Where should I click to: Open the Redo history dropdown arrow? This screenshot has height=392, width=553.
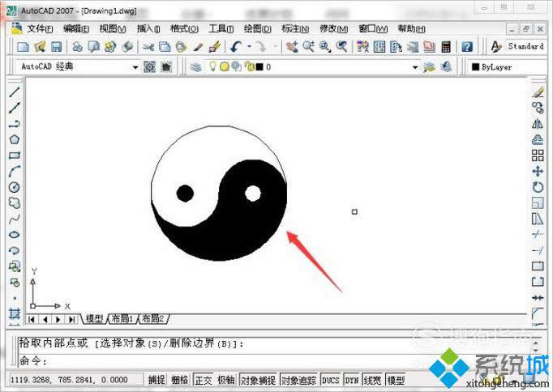[x=275, y=46]
